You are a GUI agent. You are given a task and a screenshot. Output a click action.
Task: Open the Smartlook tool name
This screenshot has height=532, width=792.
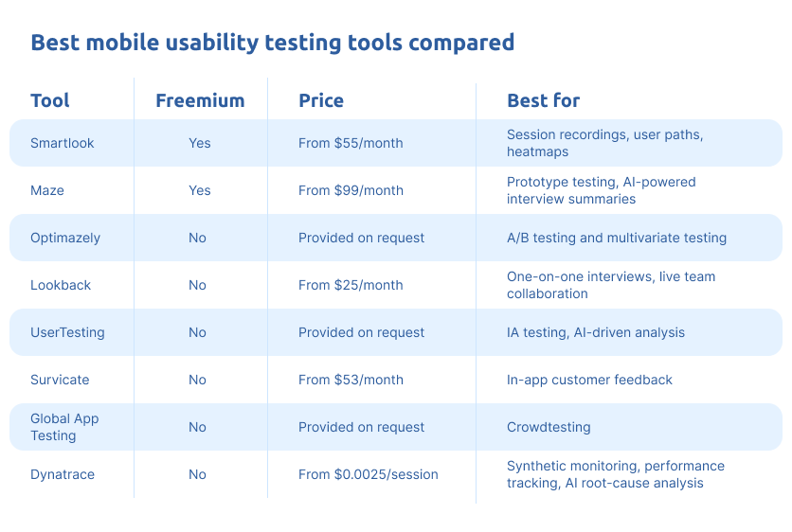pos(63,143)
